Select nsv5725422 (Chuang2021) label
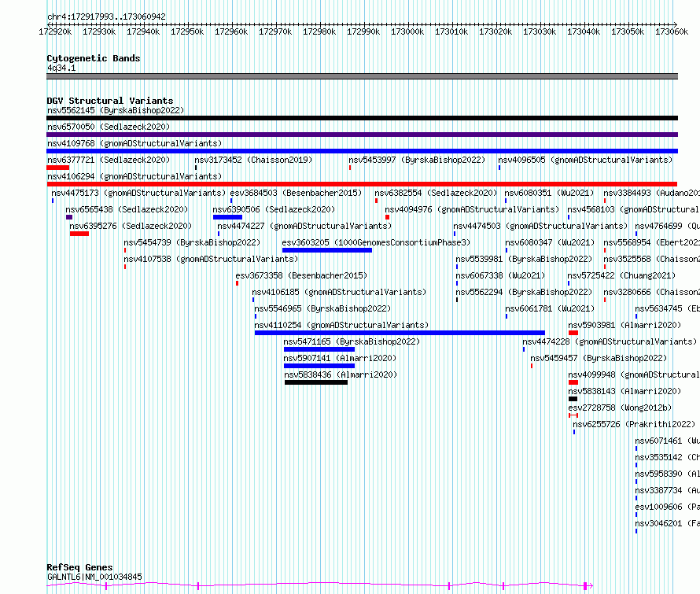Viewport: 700px width, 594px height. click(x=621, y=275)
